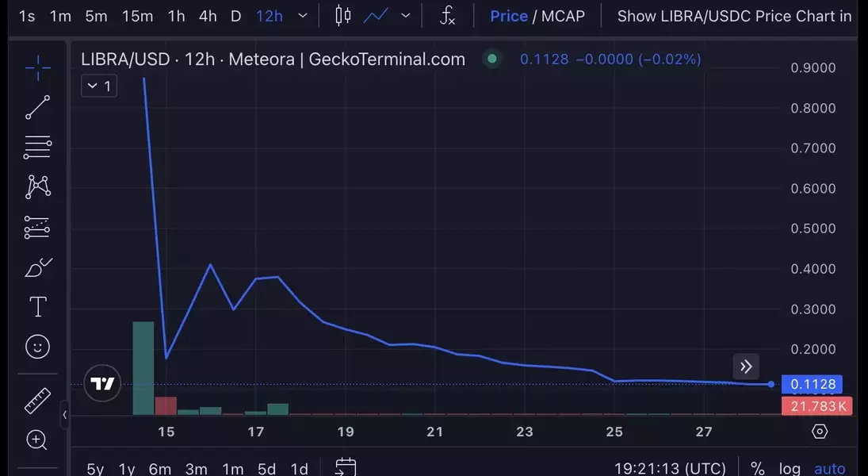Image resolution: width=868 pixels, height=476 pixels.
Task: Click the -0.0000 (-0.02%) change value
Action: click(x=638, y=59)
